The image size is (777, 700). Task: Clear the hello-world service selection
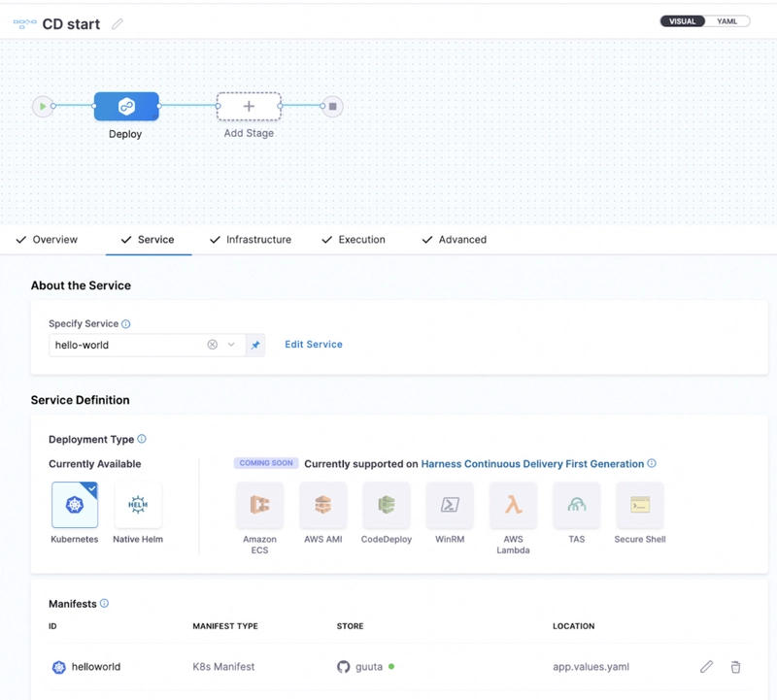[212, 345]
